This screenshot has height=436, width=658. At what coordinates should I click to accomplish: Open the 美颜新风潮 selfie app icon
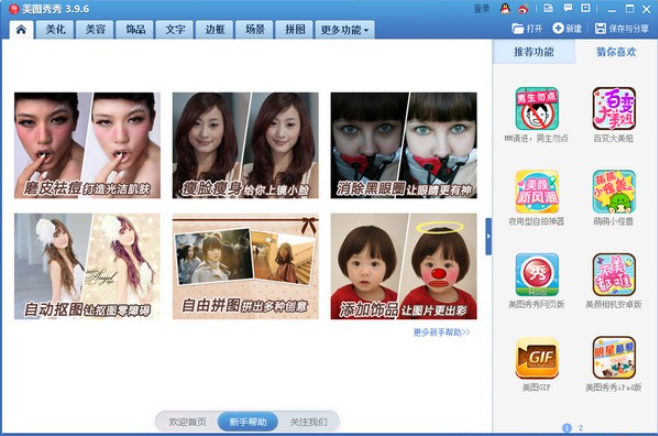tap(537, 192)
